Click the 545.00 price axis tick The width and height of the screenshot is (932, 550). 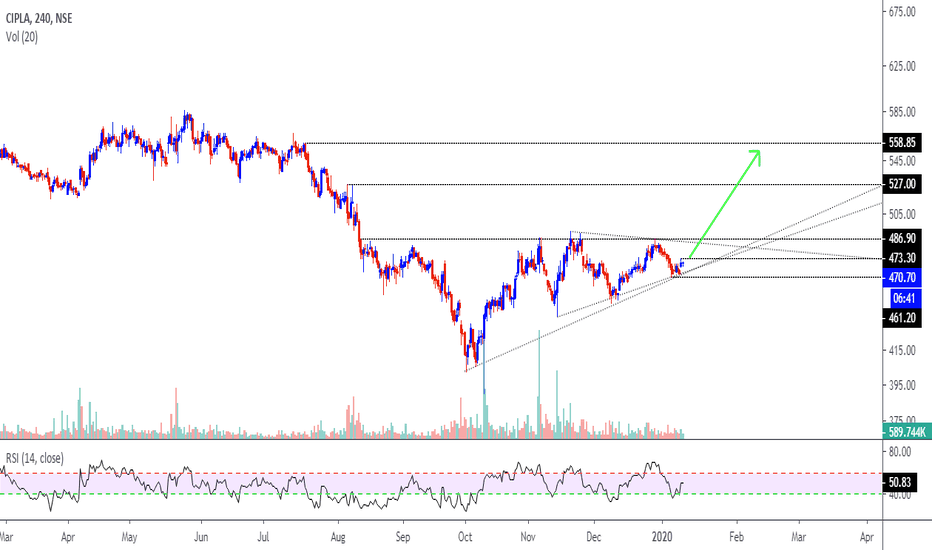(x=902, y=161)
